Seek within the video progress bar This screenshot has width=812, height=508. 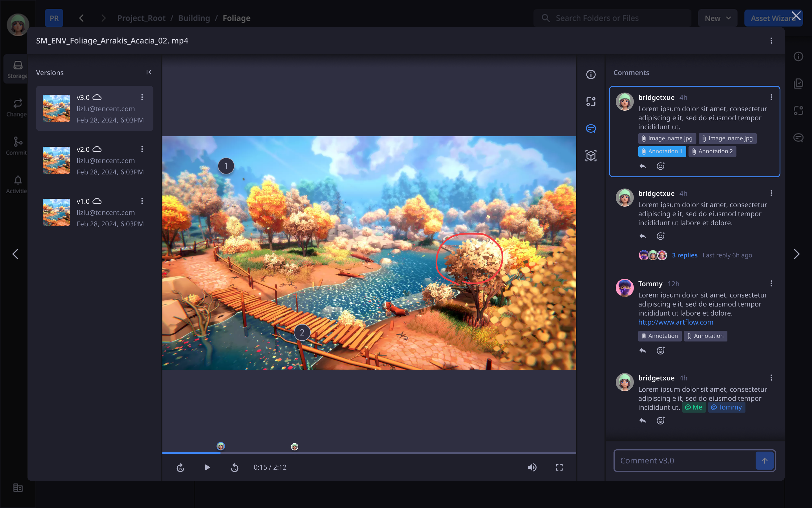point(369,453)
